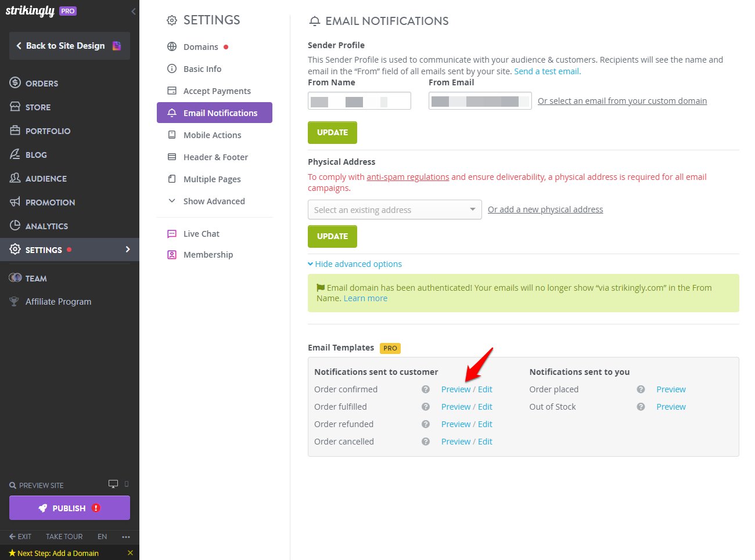Collapse Hide advanced options section
755x560 pixels.
pos(355,264)
